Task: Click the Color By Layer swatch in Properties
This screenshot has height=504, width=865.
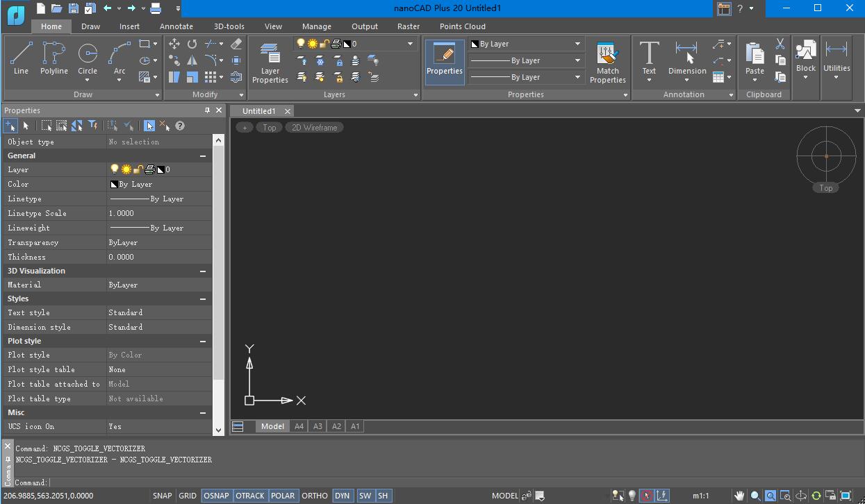Action: (x=114, y=185)
